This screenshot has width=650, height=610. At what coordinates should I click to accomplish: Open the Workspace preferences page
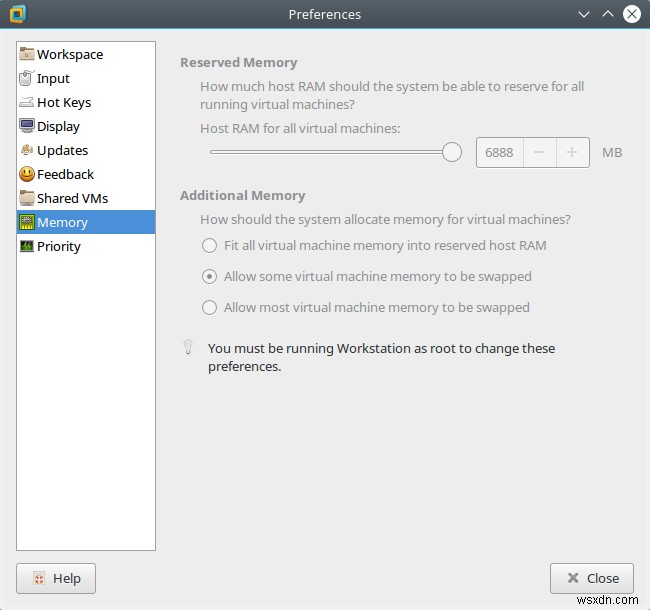(86, 54)
